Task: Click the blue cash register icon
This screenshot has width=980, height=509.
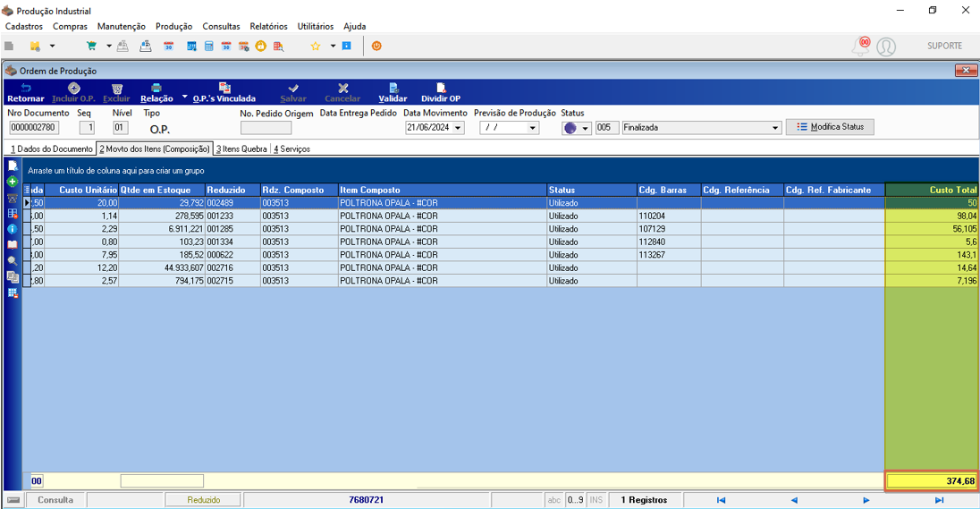Action: pyautogui.click(x=146, y=46)
